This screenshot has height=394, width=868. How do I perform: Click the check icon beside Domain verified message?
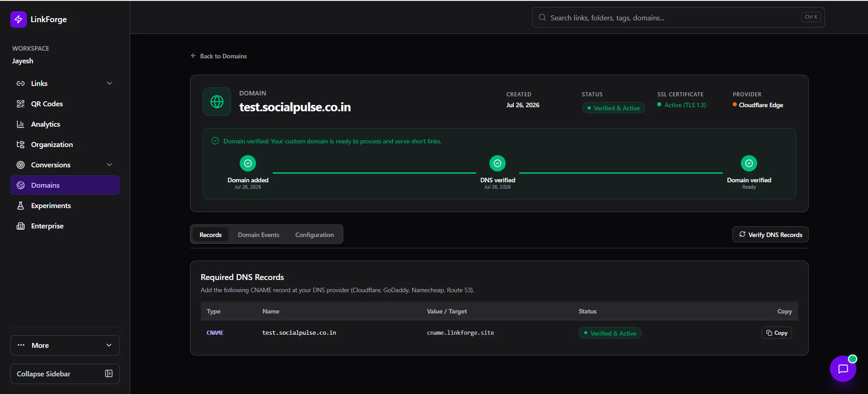click(215, 141)
